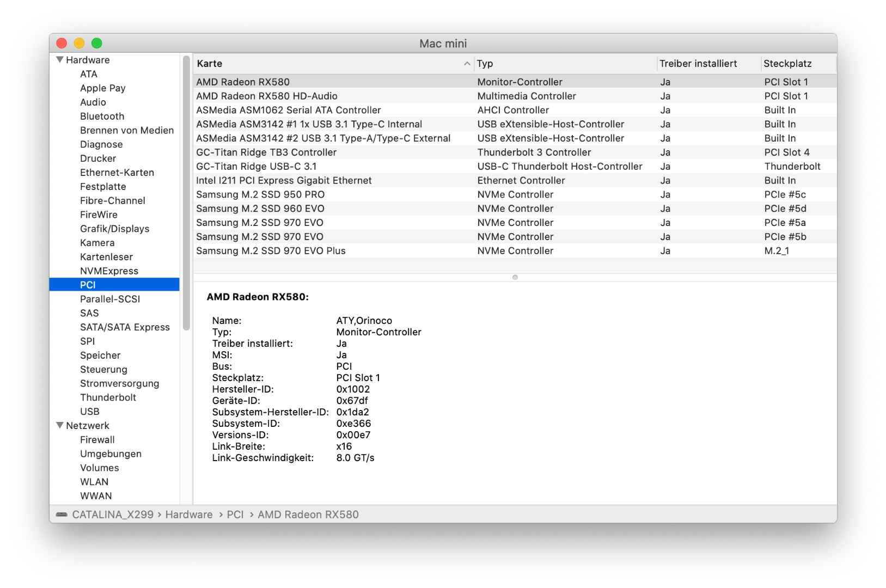Select ATA in the sidebar
The width and height of the screenshot is (886, 588).
[x=89, y=74]
